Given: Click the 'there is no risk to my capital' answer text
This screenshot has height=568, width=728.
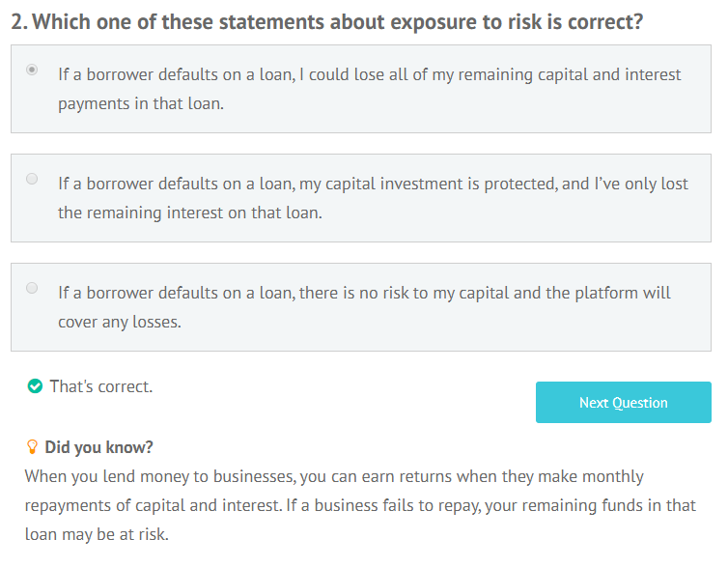Looking at the screenshot, I should click(364, 307).
